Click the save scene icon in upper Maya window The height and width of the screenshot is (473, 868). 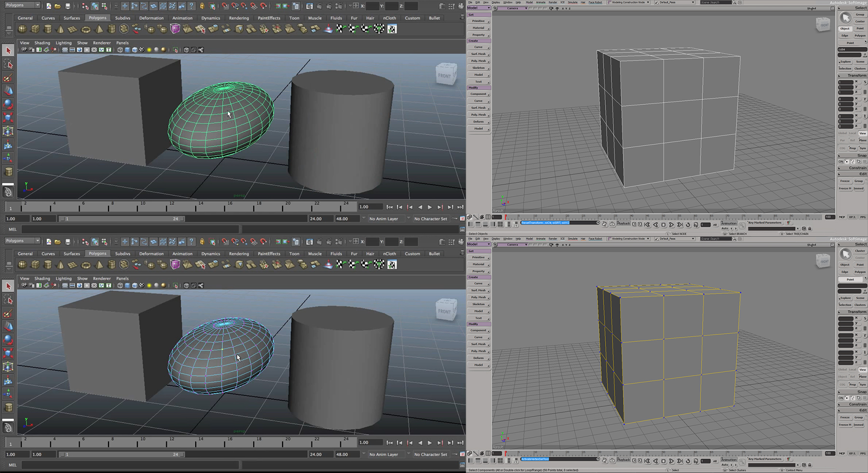tap(68, 6)
